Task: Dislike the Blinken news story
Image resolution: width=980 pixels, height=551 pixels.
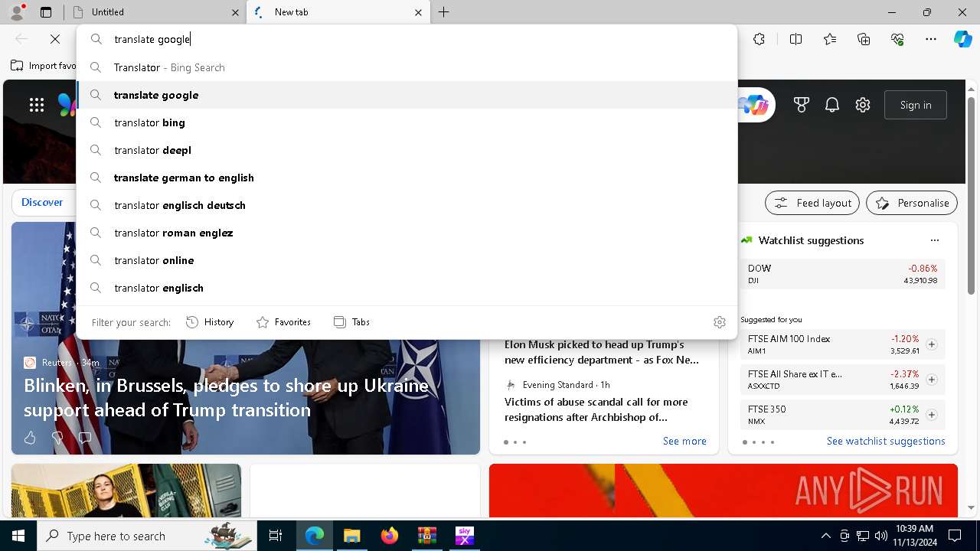Action: point(57,438)
